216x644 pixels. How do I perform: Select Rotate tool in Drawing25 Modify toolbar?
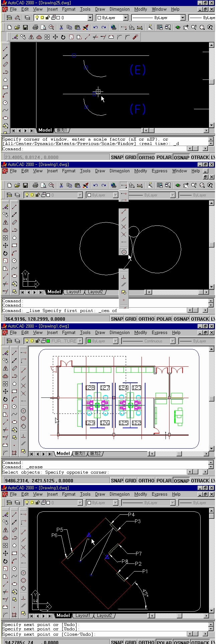point(63,37)
